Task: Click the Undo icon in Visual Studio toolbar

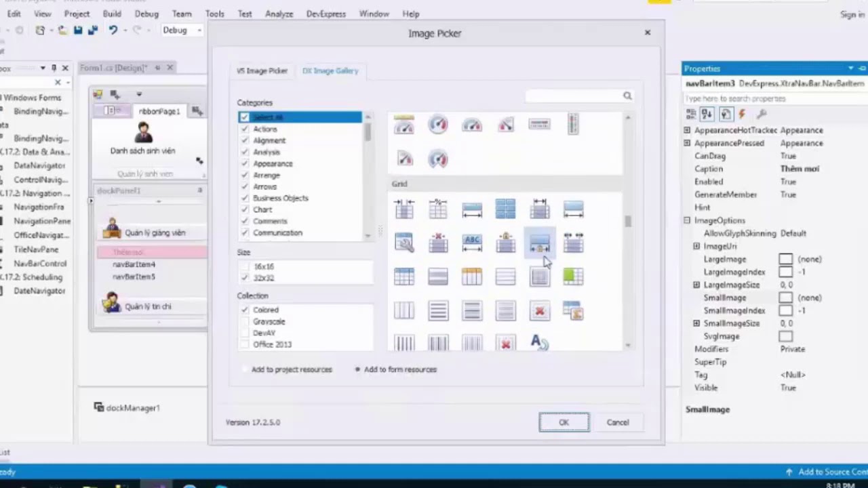Action: click(x=113, y=30)
